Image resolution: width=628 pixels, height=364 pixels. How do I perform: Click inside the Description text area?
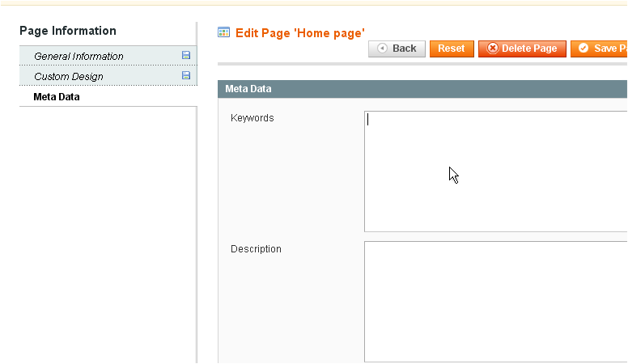[x=495, y=301]
